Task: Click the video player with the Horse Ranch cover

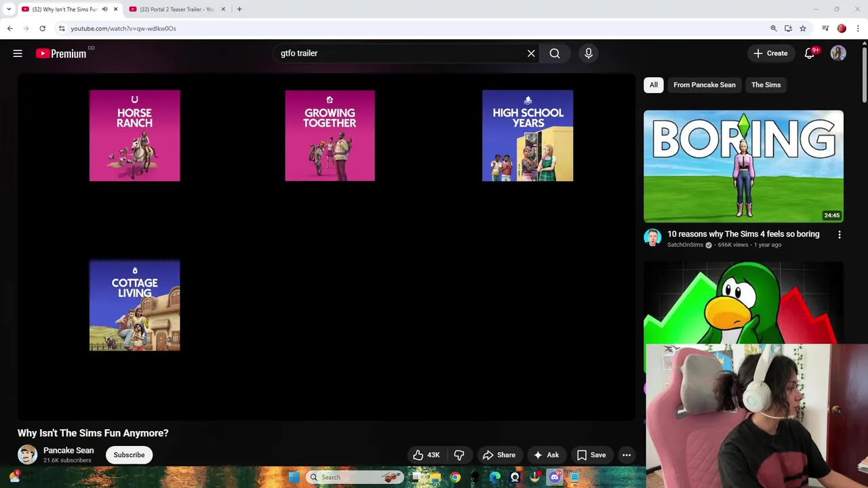Action: pos(326,247)
